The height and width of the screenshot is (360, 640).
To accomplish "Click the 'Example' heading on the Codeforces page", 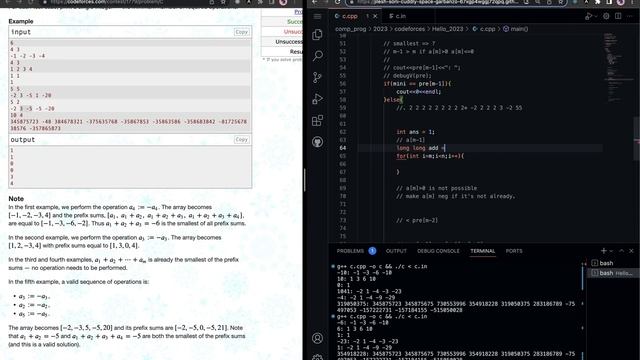I will tap(20, 21).
